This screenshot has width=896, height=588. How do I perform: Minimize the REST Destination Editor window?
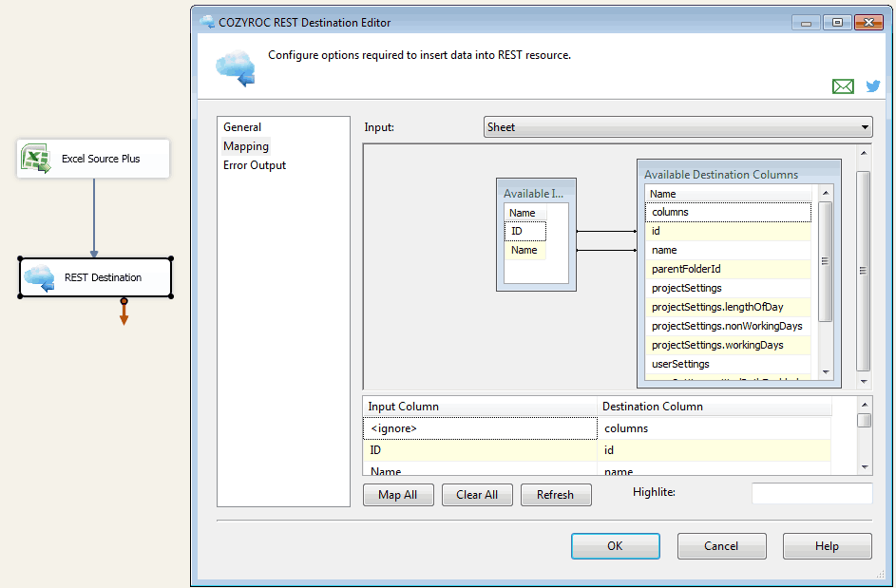click(807, 23)
